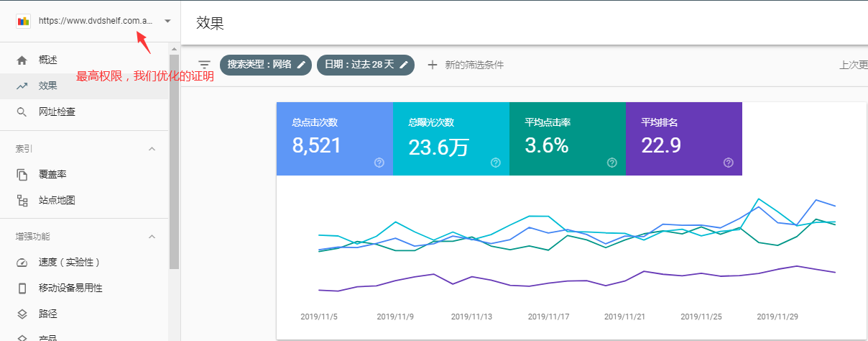Click the 3.6% CTR value
868x341 pixels.
[x=547, y=145]
